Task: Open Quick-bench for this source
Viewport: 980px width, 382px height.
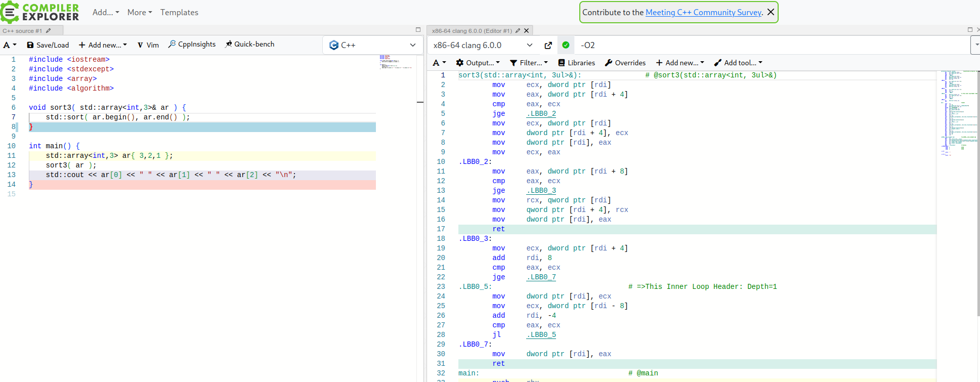Action: pos(250,44)
